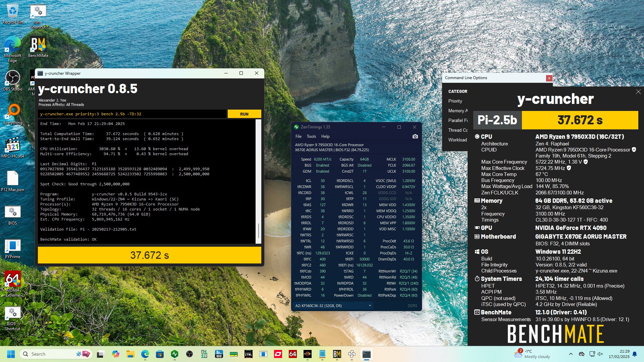Open the Everything search desktop icon

point(12,114)
